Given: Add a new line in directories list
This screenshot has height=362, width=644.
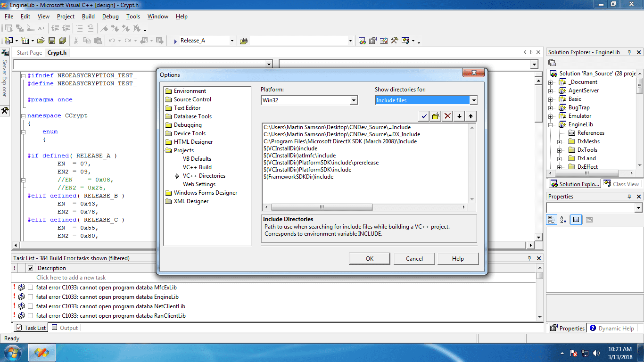Looking at the screenshot, I should click(436, 116).
